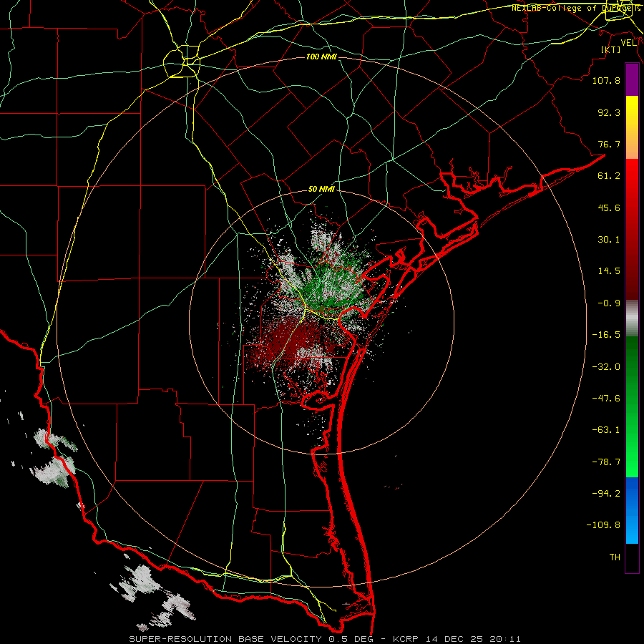Click the 45.6 velocity scale value
Screen dimensions: 644x644
(609, 208)
